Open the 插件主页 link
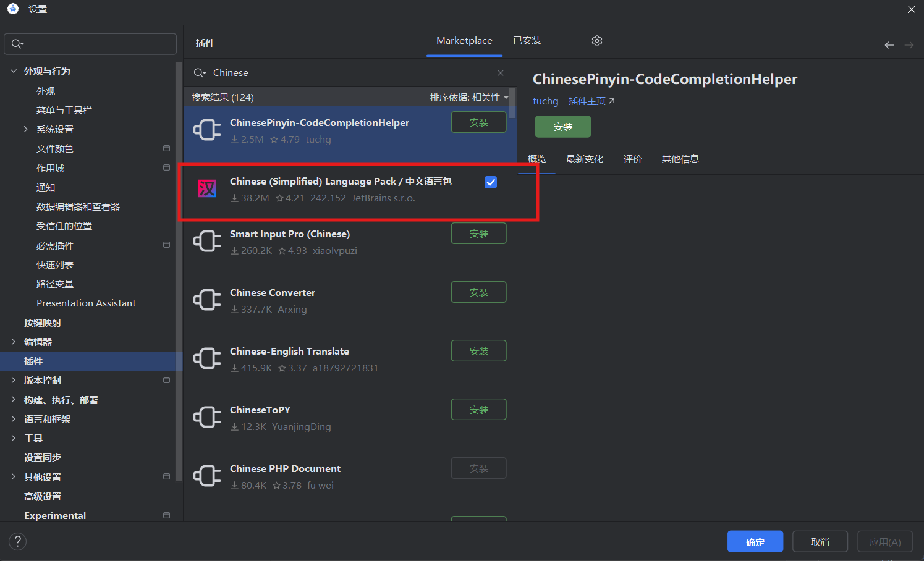This screenshot has height=561, width=924. [x=591, y=101]
